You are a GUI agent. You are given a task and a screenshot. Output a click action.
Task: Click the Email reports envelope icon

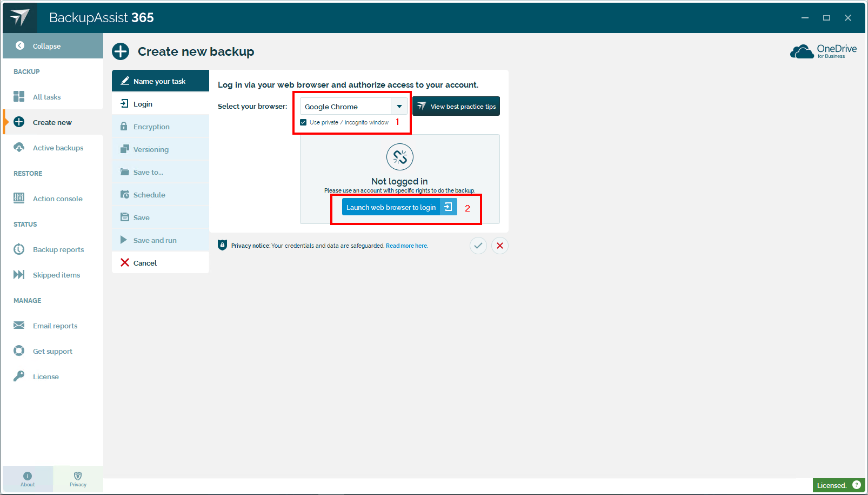[19, 325]
